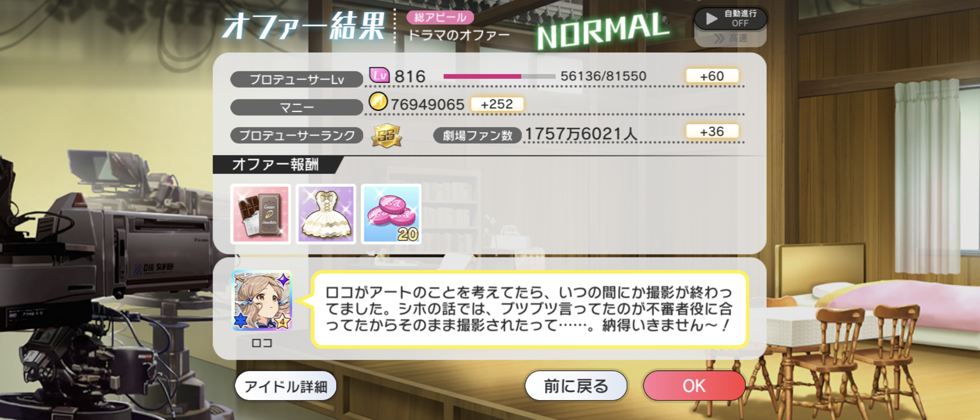Screen dimensions: 980x420
Task: Tap the chocolate bar reward icon
Action: (x=260, y=214)
